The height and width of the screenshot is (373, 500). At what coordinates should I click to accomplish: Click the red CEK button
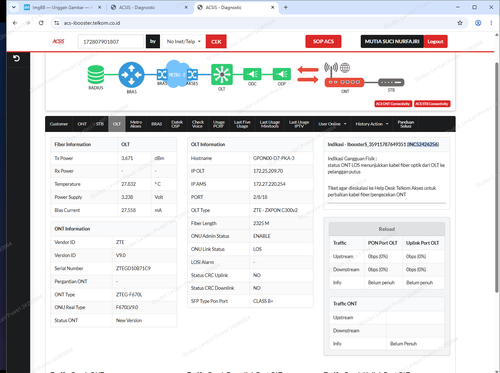point(216,41)
